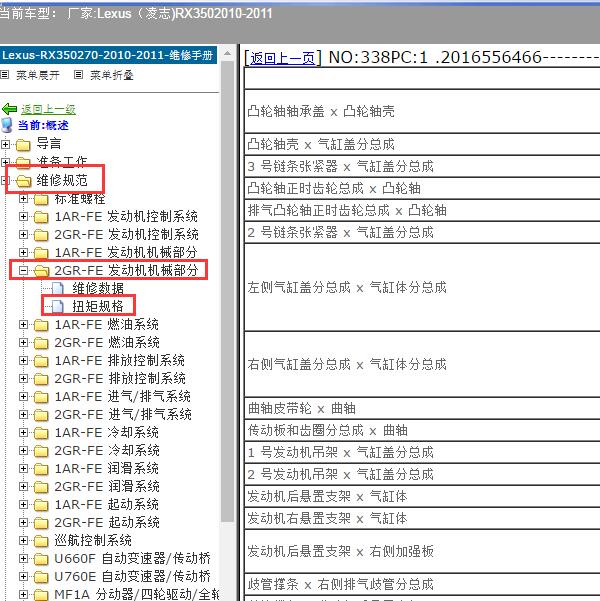600x601 pixels.
Task: Expand 2GR-FE 发动机控制系统 node
Action: point(23,235)
